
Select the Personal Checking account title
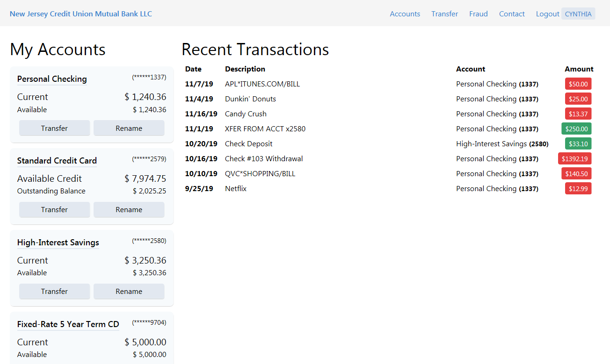[52, 79]
